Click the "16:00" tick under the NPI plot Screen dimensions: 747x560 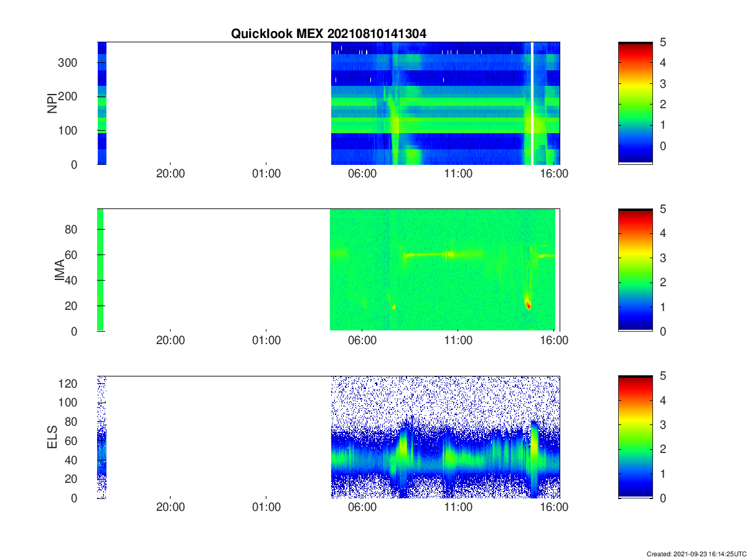(x=554, y=174)
